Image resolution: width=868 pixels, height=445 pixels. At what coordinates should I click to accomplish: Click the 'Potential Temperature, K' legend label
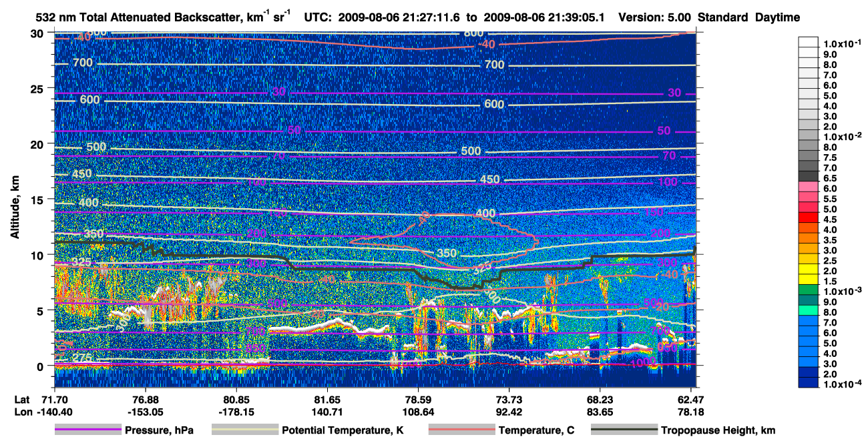coord(343,430)
